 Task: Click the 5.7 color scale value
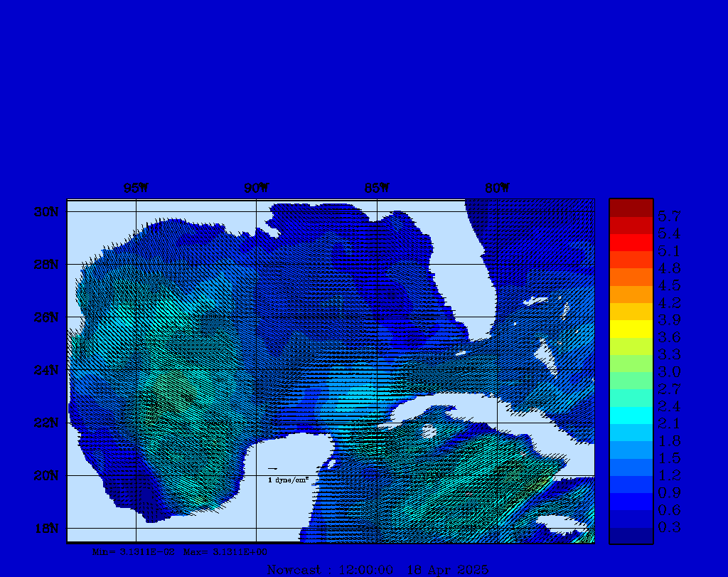pos(669,216)
